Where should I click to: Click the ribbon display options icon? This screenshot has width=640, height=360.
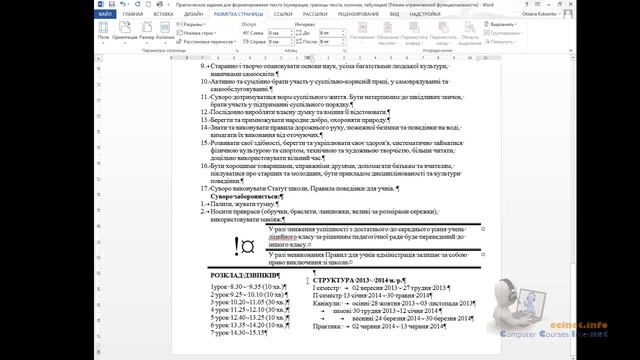(x=538, y=4)
